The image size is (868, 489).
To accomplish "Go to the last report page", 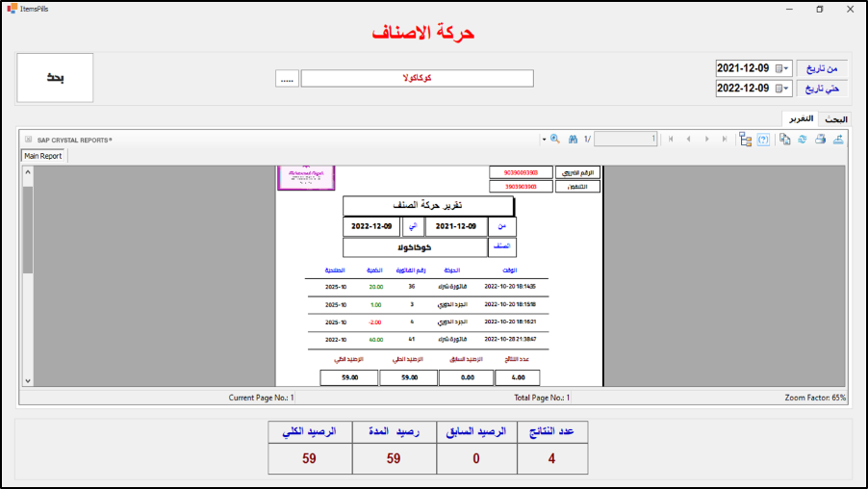I will tap(726, 140).
